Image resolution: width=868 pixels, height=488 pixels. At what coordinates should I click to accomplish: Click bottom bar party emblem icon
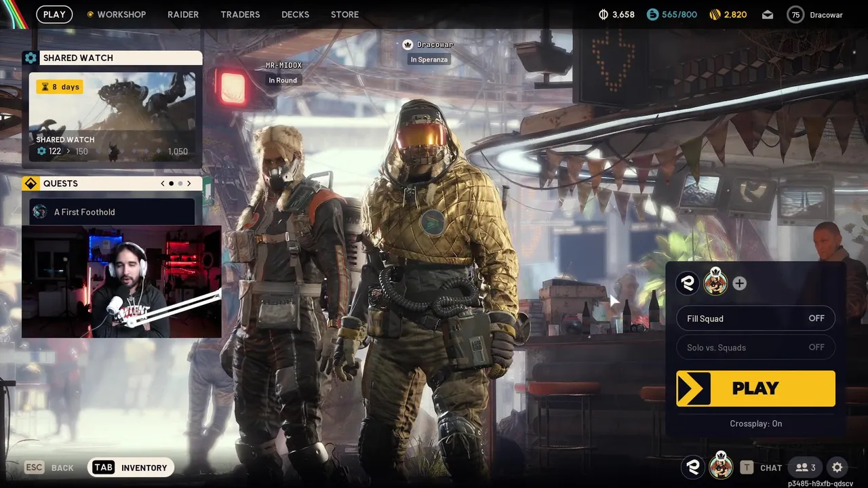pos(693,467)
